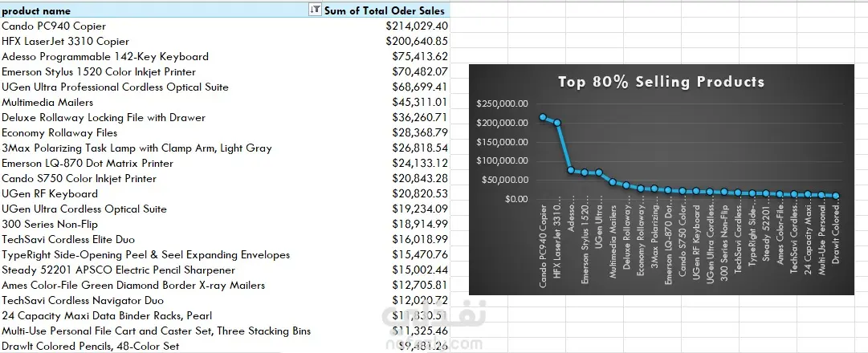Screen dimensions: 868x353
Task: Click the $250,000.00 chart axis label
Action: tap(502, 103)
